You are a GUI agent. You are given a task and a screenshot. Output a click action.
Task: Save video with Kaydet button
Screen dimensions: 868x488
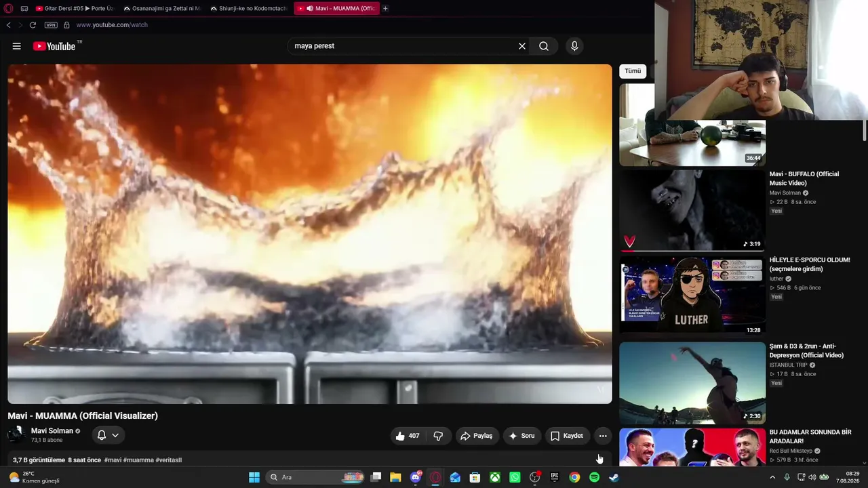(x=567, y=436)
